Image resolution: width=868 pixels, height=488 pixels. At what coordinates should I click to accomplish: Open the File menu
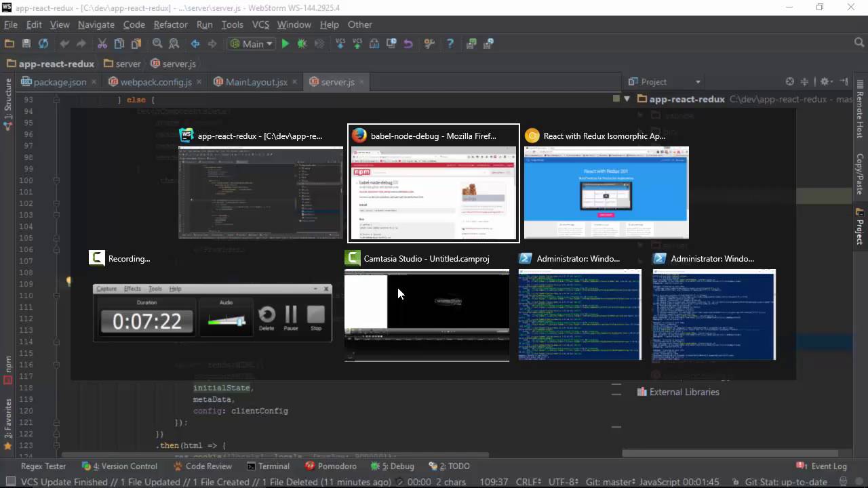pos(11,24)
